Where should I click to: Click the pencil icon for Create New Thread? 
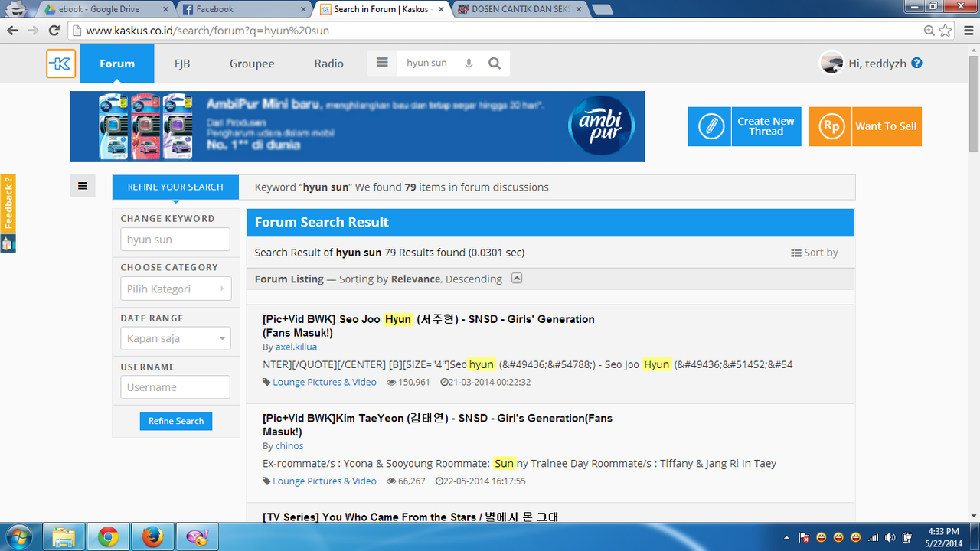[x=710, y=126]
